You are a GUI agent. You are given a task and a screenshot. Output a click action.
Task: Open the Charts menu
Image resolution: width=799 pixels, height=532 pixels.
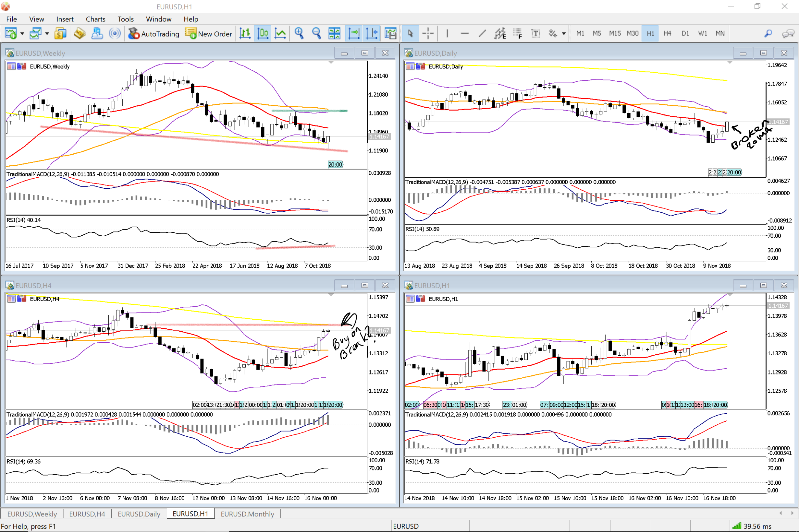95,19
